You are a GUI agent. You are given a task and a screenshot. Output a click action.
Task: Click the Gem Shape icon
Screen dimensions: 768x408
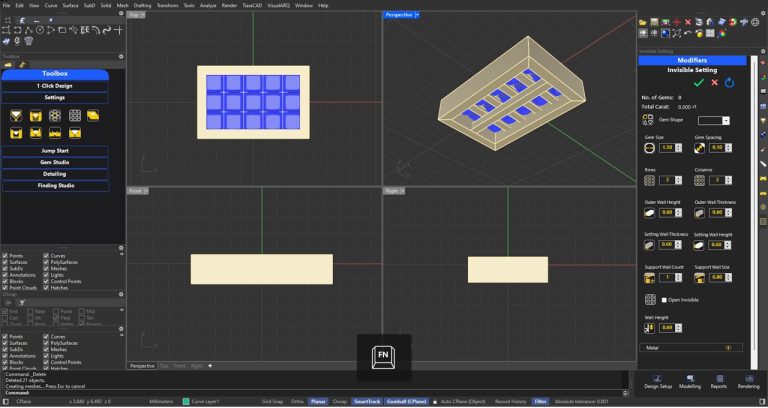(648, 120)
